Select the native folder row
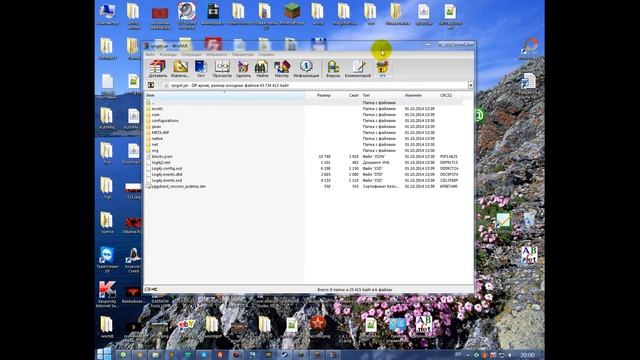 coord(304,138)
